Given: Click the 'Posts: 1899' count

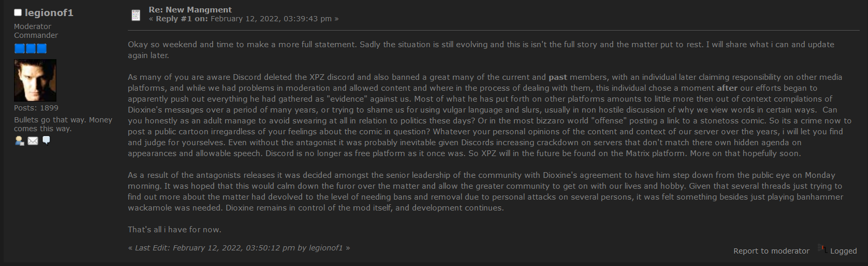Looking at the screenshot, I should pyautogui.click(x=36, y=108).
